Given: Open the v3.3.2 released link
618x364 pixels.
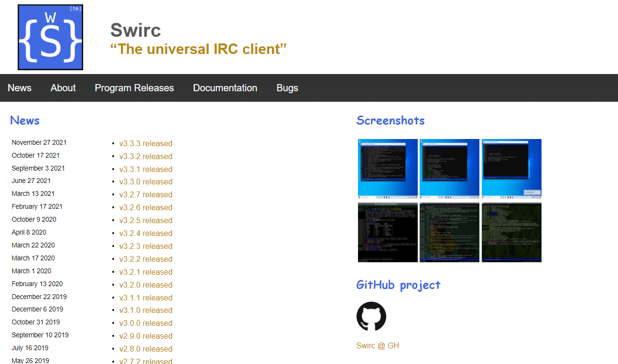Looking at the screenshot, I should [x=146, y=156].
